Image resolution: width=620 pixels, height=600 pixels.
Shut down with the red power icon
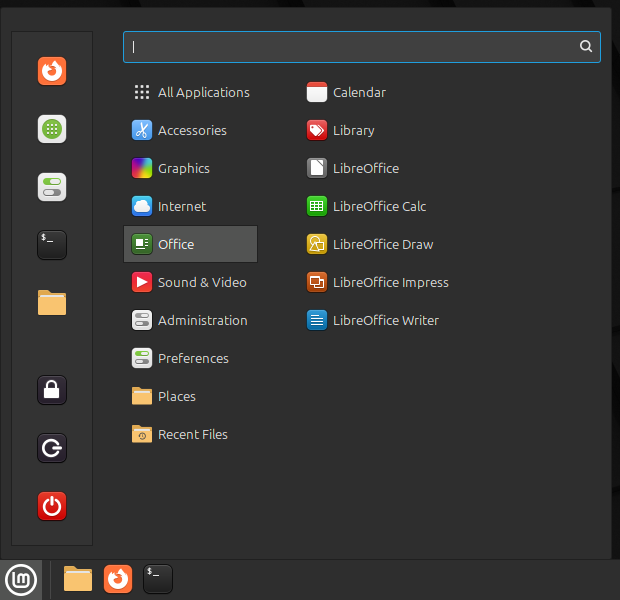[52, 506]
